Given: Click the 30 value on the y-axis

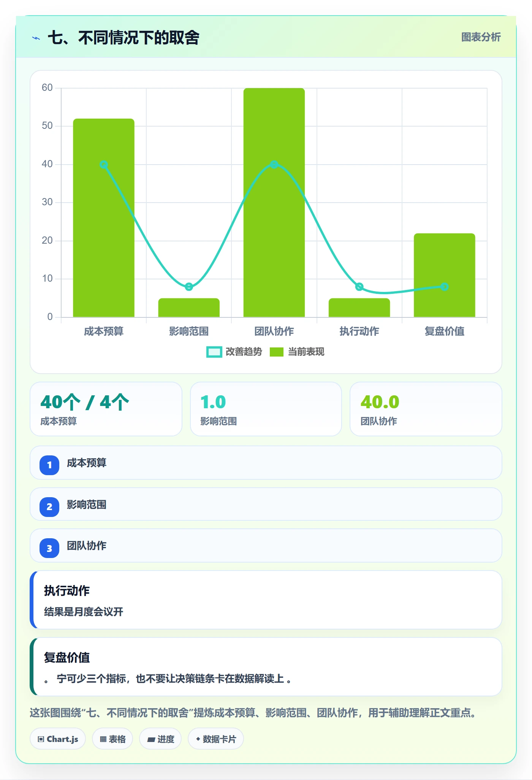Looking at the screenshot, I should pyautogui.click(x=47, y=202).
